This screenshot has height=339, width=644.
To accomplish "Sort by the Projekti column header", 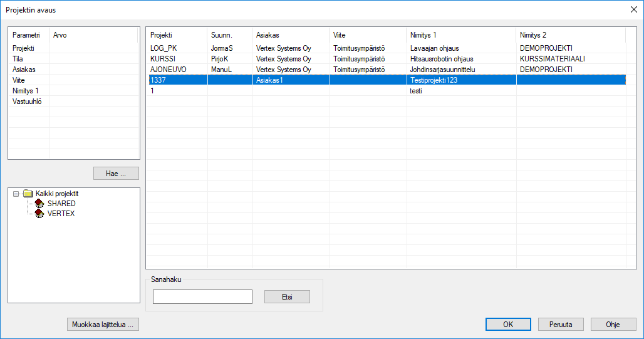I will pyautogui.click(x=176, y=35).
